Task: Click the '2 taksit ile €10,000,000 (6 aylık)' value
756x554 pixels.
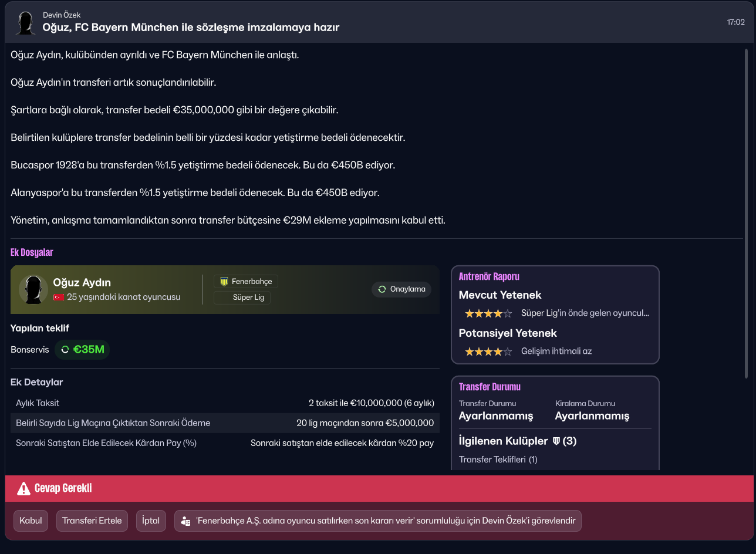Action: pos(372,403)
